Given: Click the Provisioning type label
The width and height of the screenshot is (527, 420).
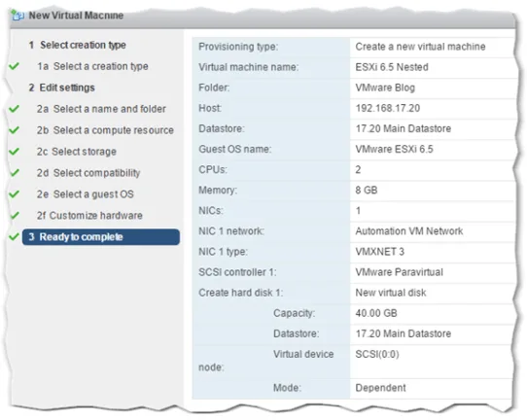Looking at the screenshot, I should coord(238,47).
